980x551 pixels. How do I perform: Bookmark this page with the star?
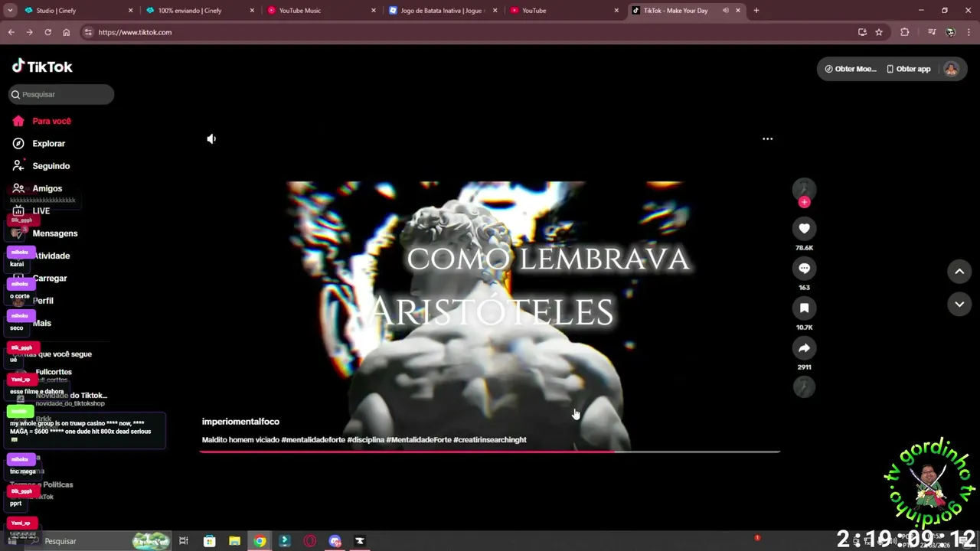(879, 32)
